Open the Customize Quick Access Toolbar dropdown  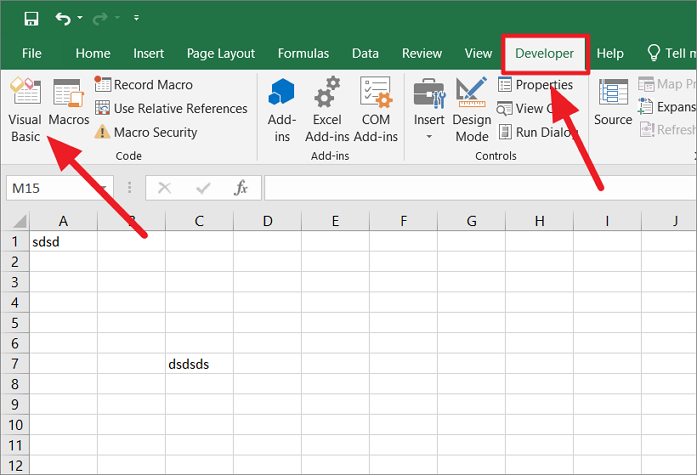pos(136,18)
